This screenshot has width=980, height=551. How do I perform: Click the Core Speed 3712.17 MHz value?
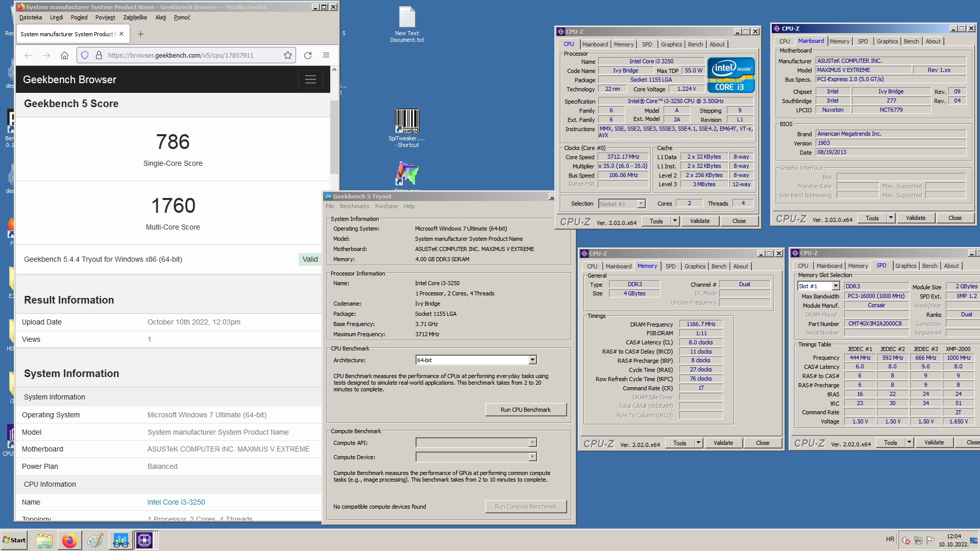pyautogui.click(x=623, y=157)
